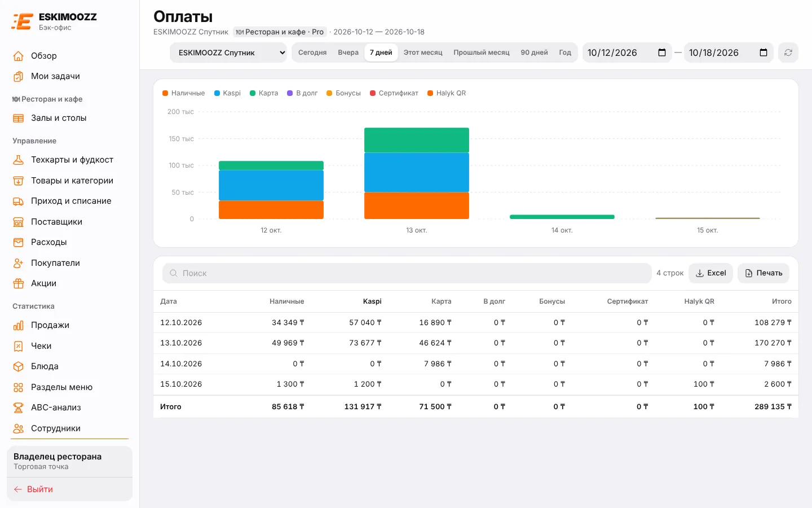Click the Покупатели person icon
The image size is (812, 508).
tap(19, 263)
